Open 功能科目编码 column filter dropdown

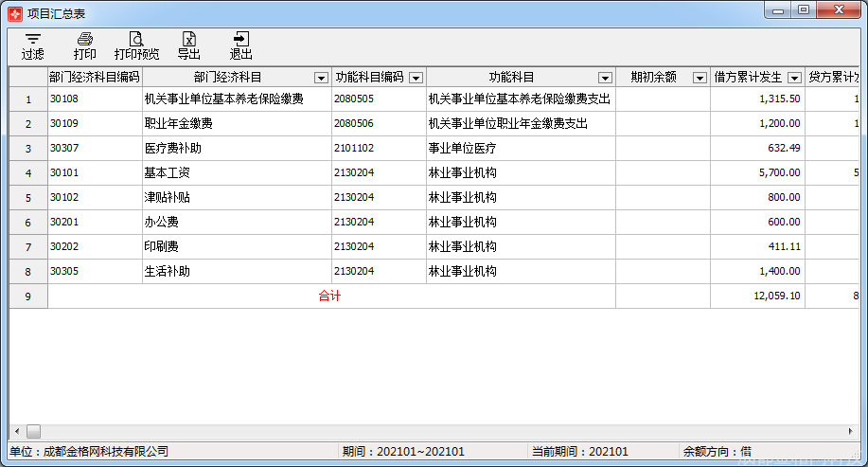(x=416, y=78)
